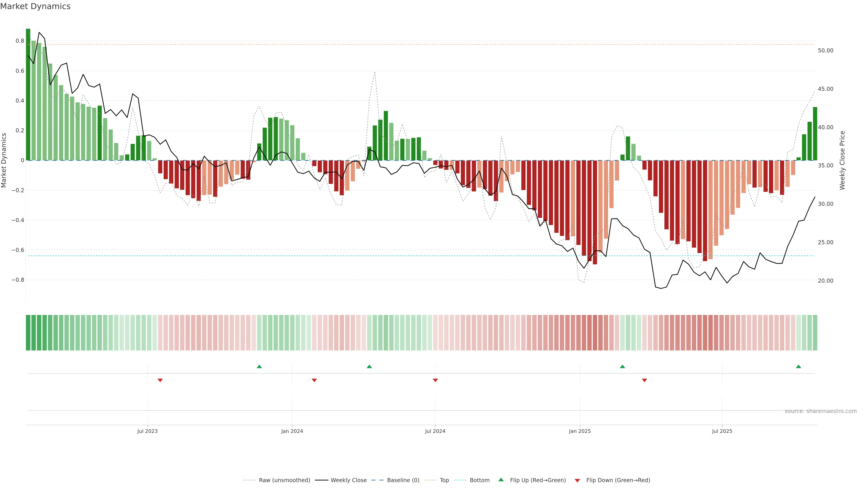This screenshot has width=868, height=488.
Task: Click the first green flip-up marker near Nov 2023
Action: pos(259,366)
